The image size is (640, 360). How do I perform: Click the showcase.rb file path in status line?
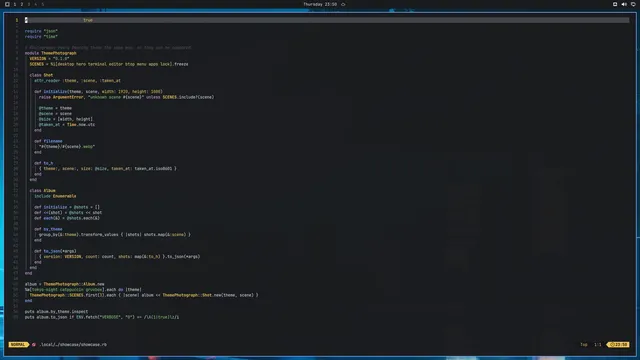pos(73,344)
